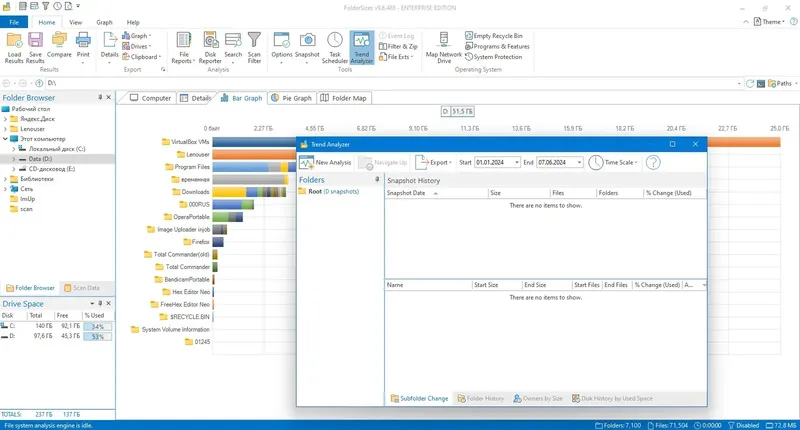Switch to the Pie Graph tab

coord(291,98)
